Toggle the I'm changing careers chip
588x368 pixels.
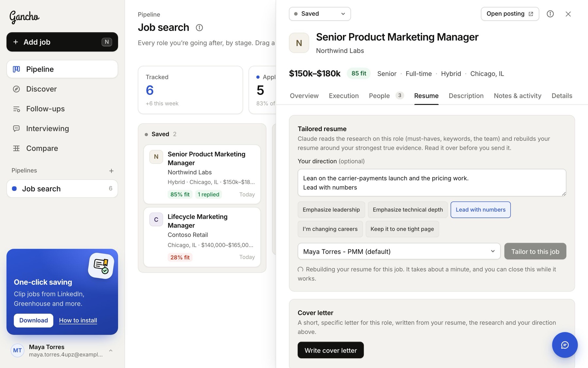330,229
